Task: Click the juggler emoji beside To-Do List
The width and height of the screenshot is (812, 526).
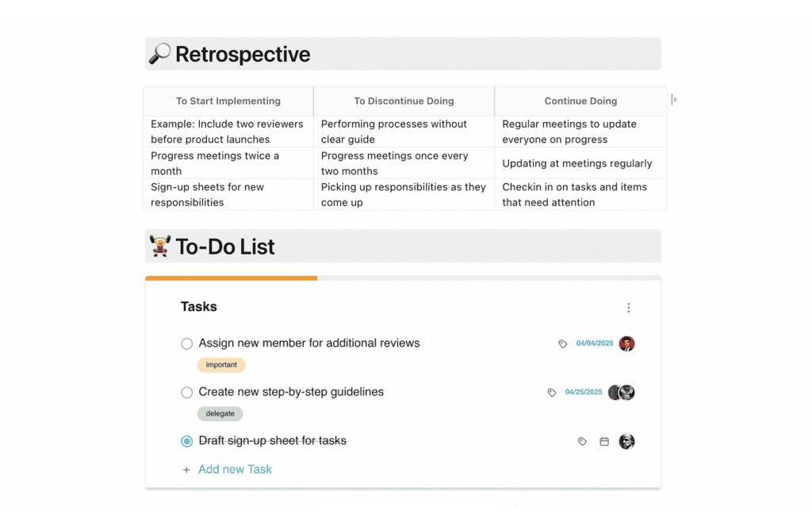Action: tap(159, 246)
